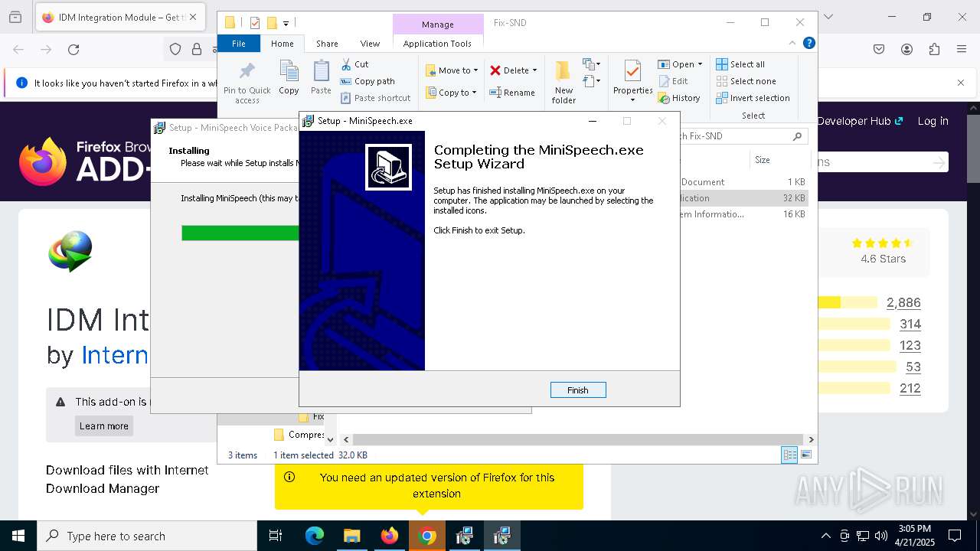Viewport: 980px width, 551px height.
Task: Open Task View on taskbar
Action: [276, 536]
